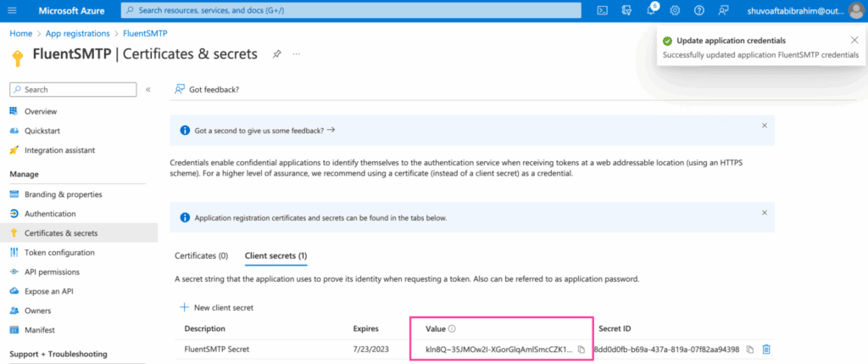Click the Expires column header
This screenshot has width=868, height=364.
tap(366, 328)
